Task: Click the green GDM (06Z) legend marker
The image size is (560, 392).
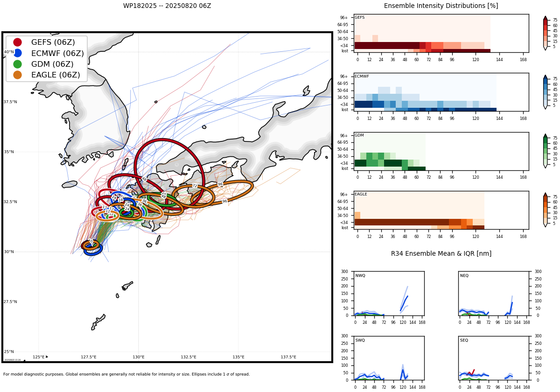Action: [x=17, y=64]
